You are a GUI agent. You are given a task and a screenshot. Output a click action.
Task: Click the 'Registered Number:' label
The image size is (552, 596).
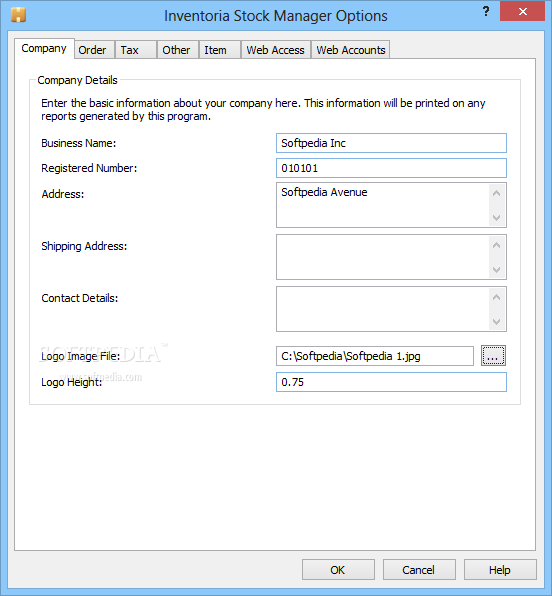pyautogui.click(x=89, y=168)
